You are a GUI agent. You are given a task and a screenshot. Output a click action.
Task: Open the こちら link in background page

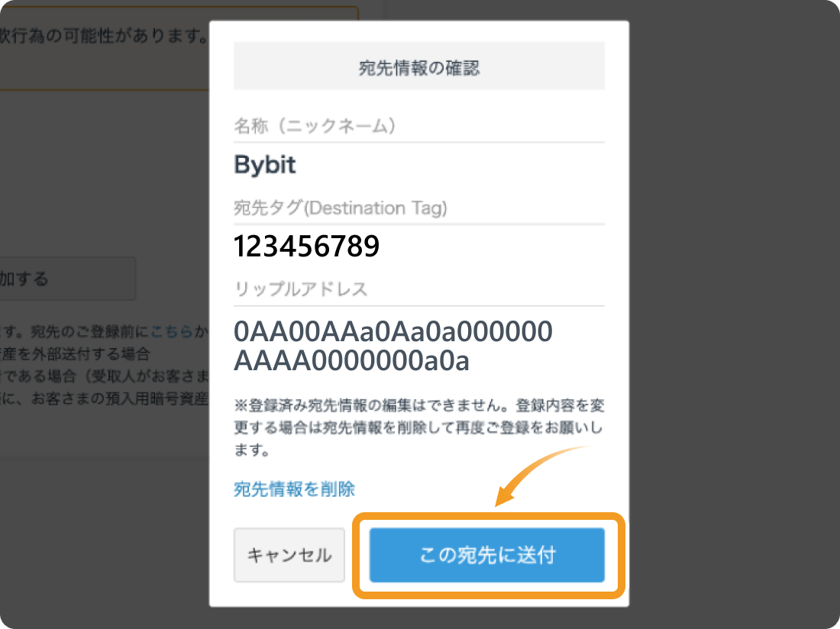coord(171,331)
